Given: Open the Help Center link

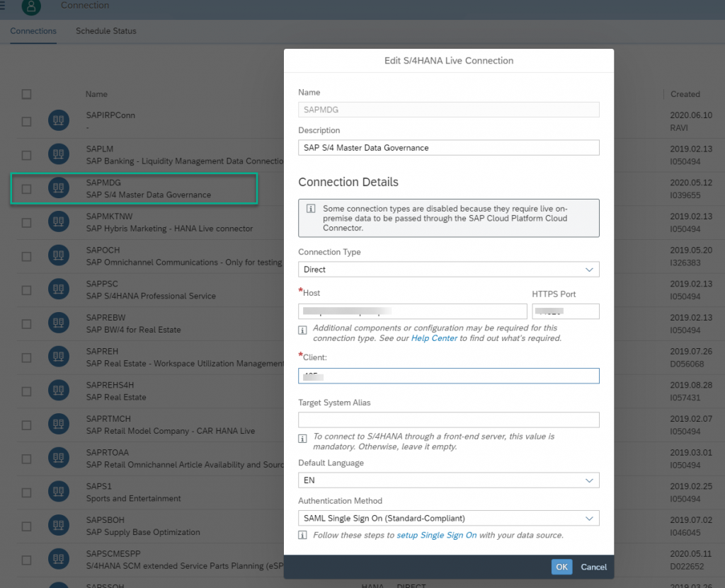Looking at the screenshot, I should pyautogui.click(x=434, y=338).
